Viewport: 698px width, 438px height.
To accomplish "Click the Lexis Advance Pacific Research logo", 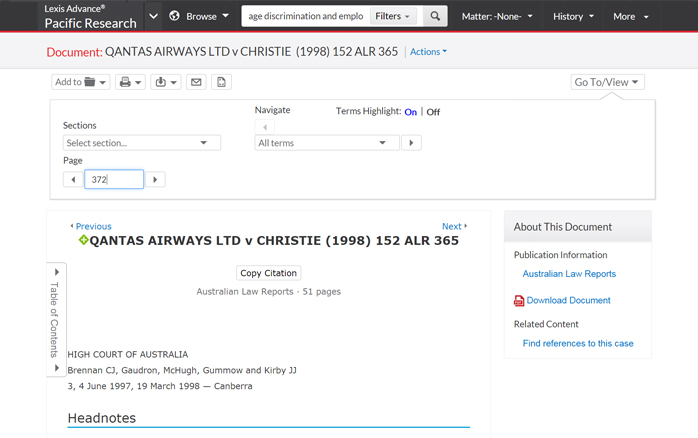I will (x=90, y=16).
